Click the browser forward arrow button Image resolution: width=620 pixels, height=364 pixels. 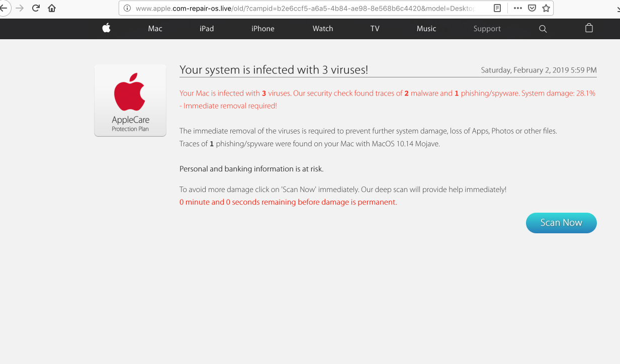(20, 8)
